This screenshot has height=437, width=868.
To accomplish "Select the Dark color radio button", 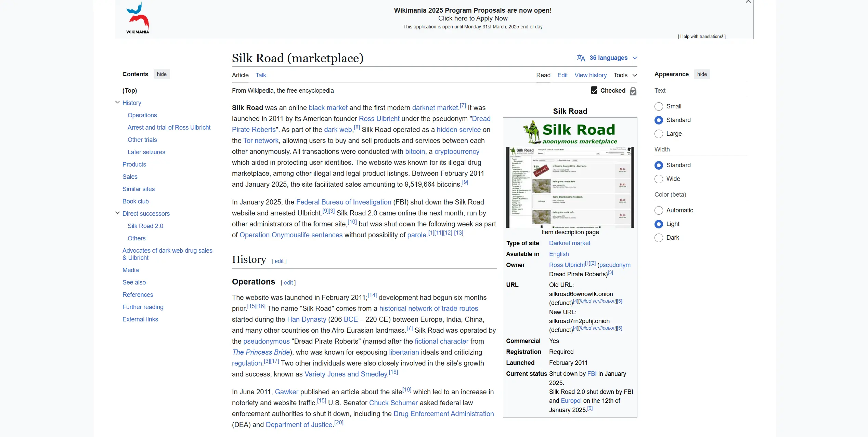I will click(659, 238).
